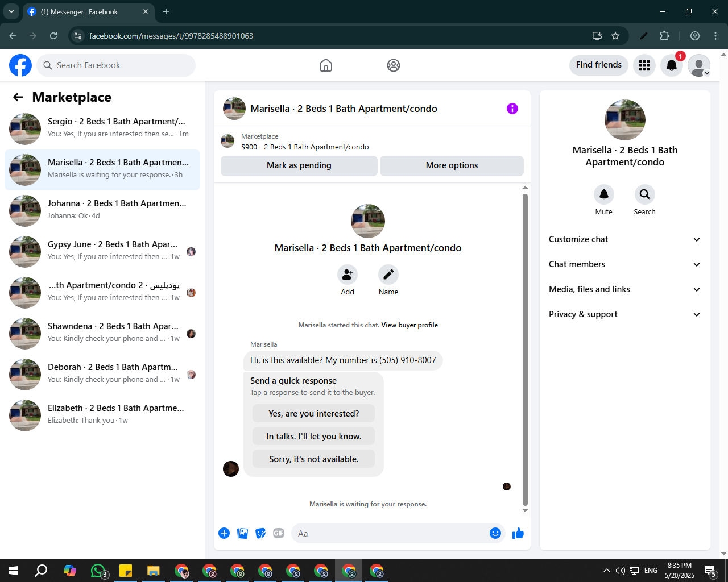Open the $900 Marketplace listing link
Image resolution: width=728 pixels, height=582 pixels.
pos(305,147)
